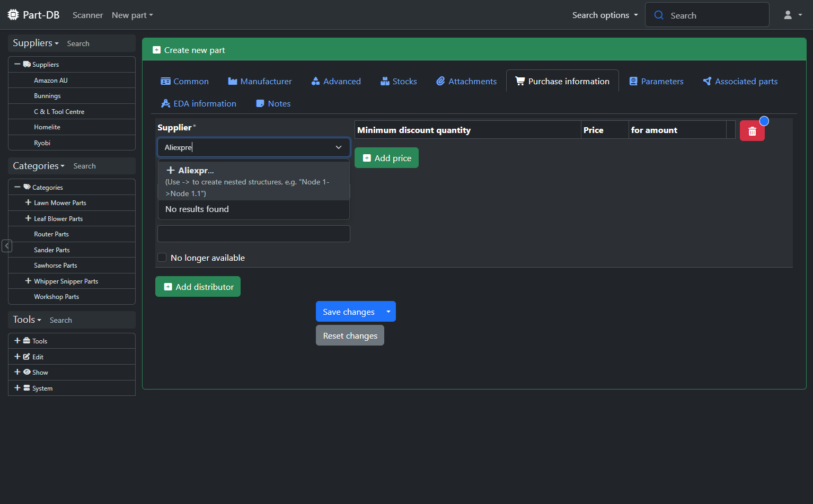Click the plus icon in Add distributor button
Image resolution: width=813 pixels, height=504 pixels.
pos(168,287)
